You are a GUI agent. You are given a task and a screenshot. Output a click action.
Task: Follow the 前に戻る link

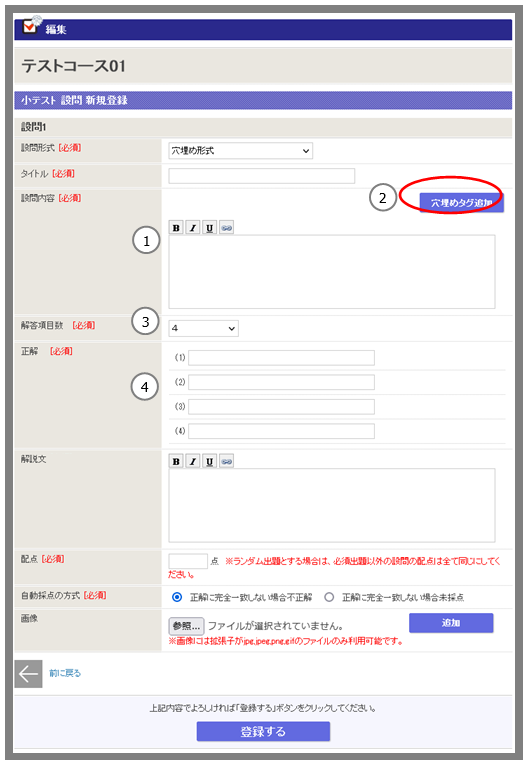click(x=65, y=673)
